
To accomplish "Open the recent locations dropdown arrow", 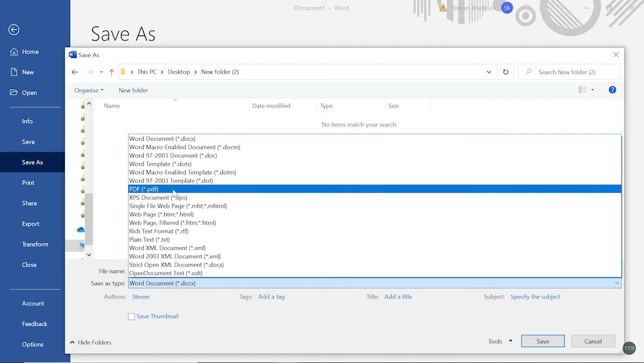I will [x=101, y=72].
